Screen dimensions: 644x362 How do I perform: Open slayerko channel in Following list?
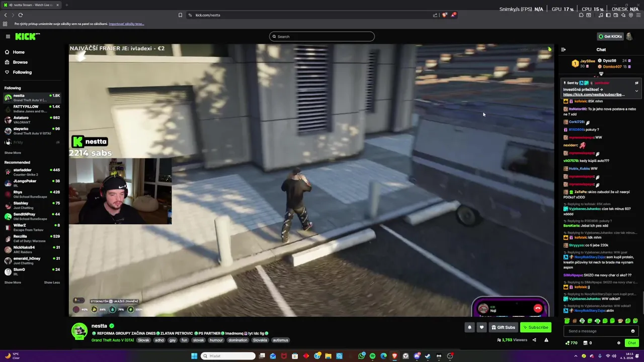[32, 131]
